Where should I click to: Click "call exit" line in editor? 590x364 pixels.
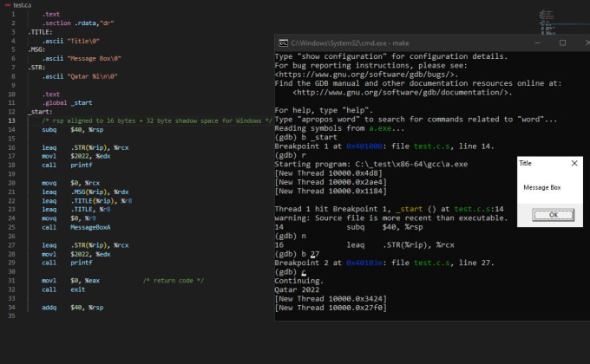pyautogui.click(x=63, y=289)
